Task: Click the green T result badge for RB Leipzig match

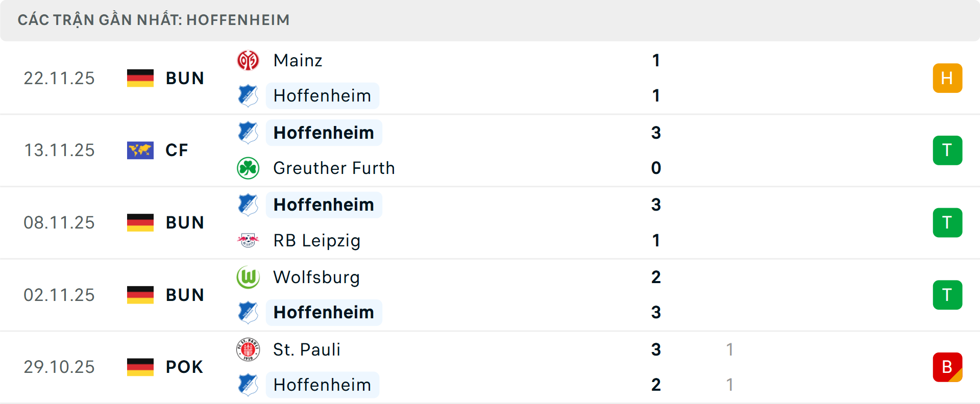Action: tap(948, 222)
